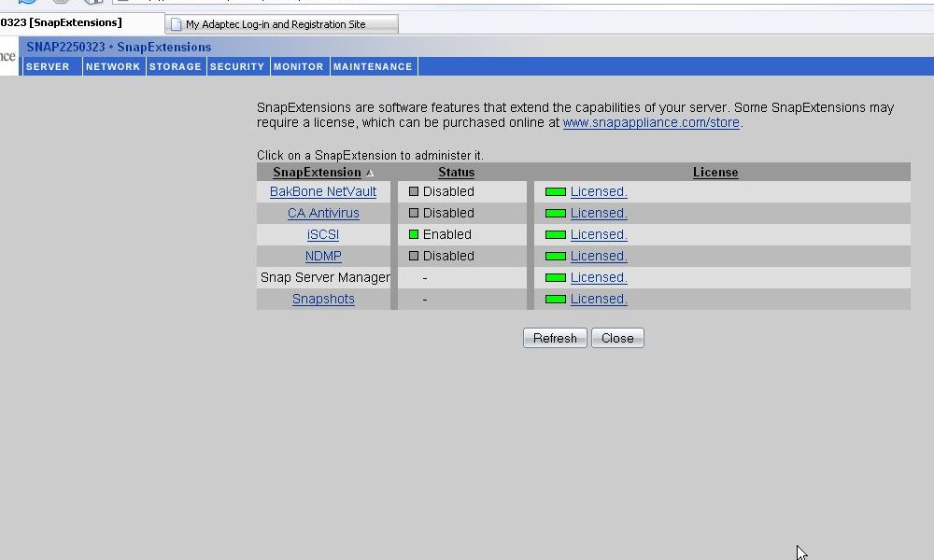This screenshot has height=560, width=934.
Task: Switch to the SnapExtensions browser tab
Action: [81, 23]
